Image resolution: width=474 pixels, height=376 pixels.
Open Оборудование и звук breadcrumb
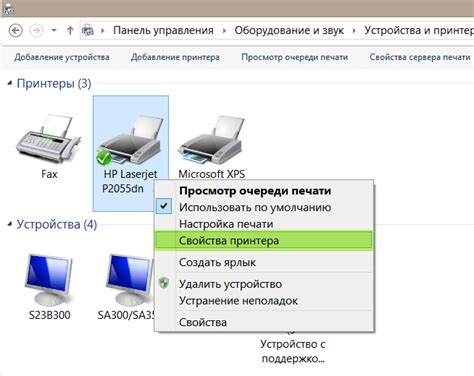[x=289, y=30]
